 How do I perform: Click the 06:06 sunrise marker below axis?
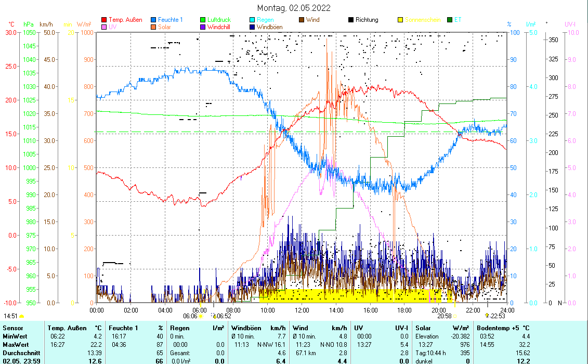click(190, 316)
